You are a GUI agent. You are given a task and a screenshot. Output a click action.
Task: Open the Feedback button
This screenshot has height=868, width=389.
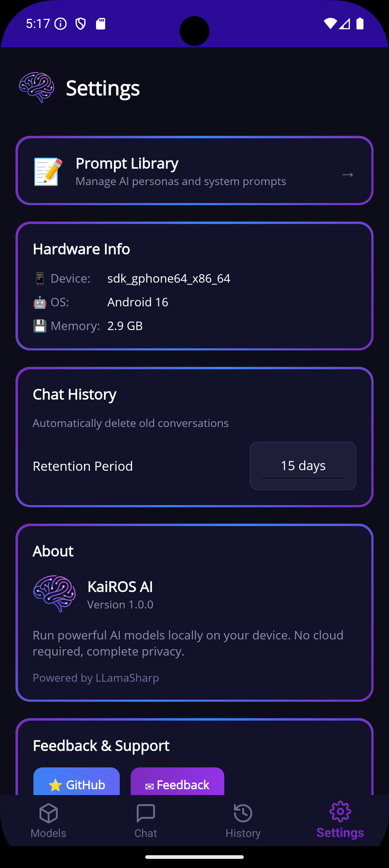(177, 785)
